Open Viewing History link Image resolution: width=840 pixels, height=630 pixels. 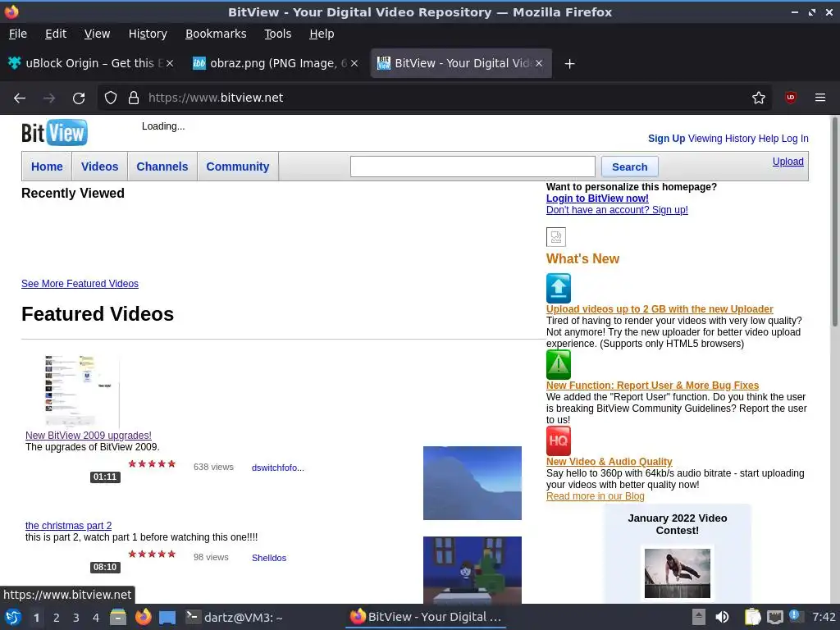coord(722,138)
